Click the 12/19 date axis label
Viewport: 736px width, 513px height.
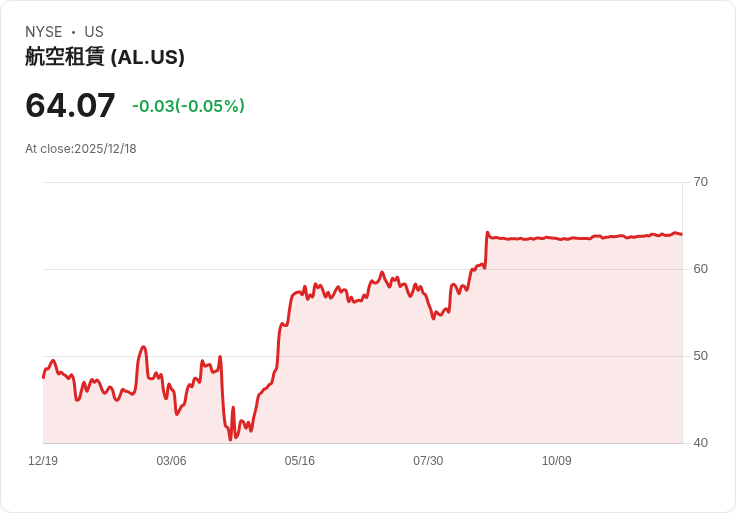tap(43, 461)
